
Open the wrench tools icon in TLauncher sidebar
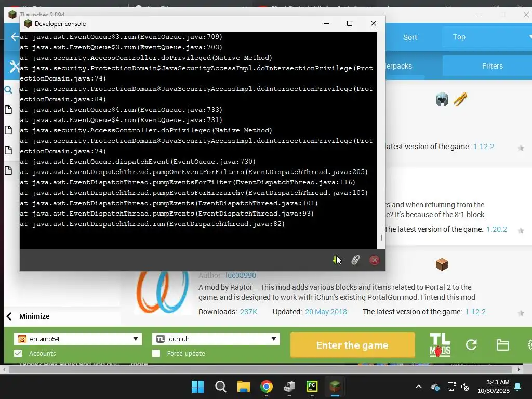coord(14,66)
